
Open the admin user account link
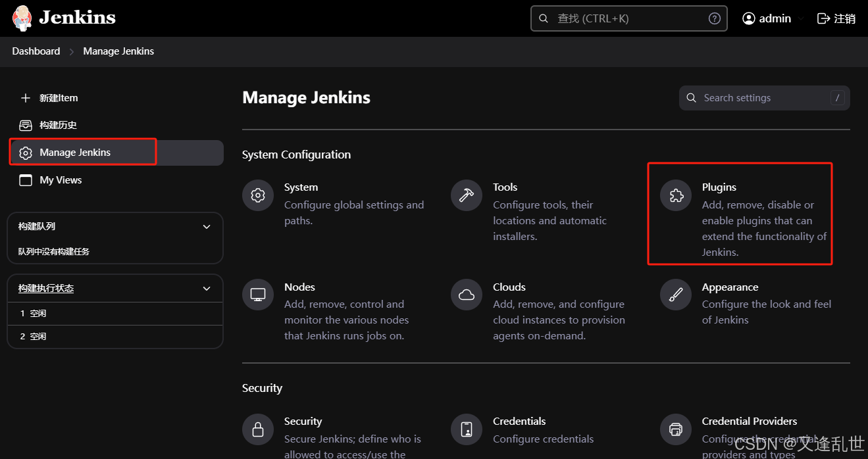[x=767, y=18]
